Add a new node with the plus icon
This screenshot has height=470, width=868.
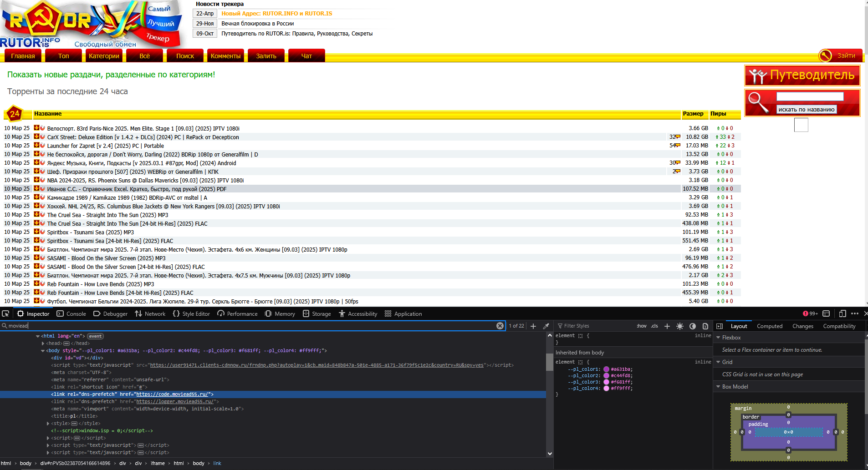(533, 326)
